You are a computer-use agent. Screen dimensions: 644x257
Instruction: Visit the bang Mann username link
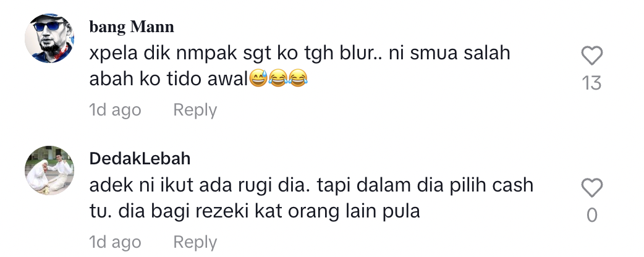point(132,27)
